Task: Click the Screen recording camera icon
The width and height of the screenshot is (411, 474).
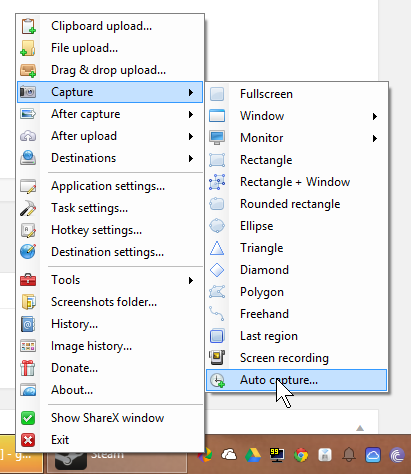Action: click(217, 358)
